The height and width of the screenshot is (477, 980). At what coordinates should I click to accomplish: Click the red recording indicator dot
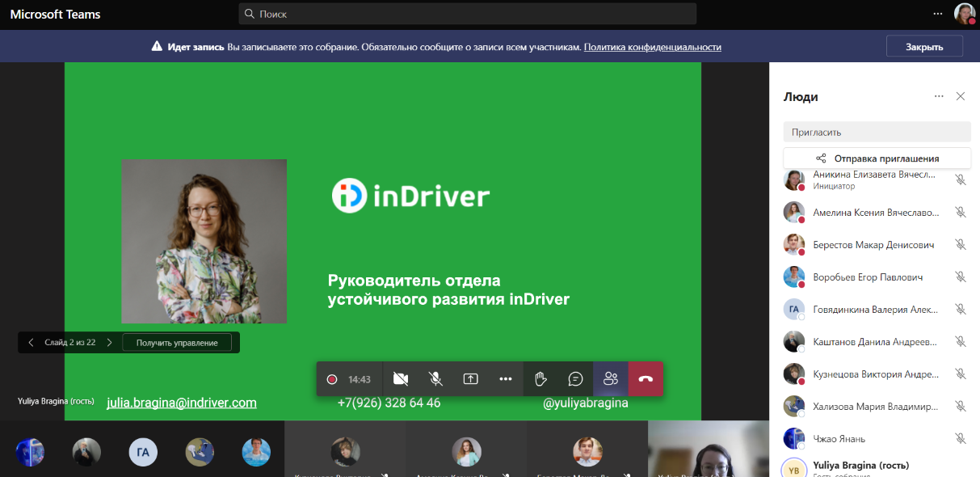pyautogui.click(x=332, y=379)
